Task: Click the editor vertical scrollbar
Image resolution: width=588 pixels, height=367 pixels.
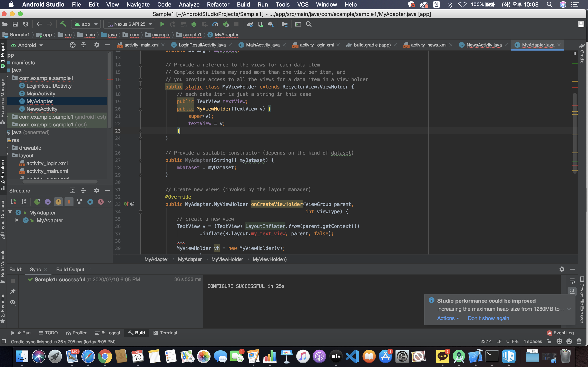Action: pyautogui.click(x=575, y=134)
